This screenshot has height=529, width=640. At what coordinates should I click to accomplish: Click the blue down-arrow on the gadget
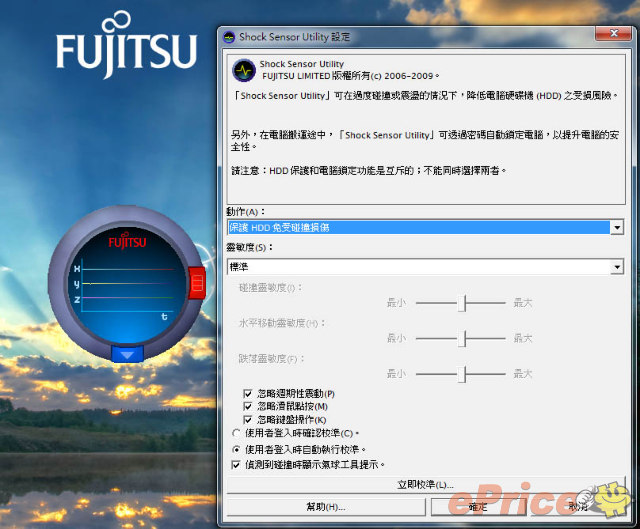tap(128, 354)
